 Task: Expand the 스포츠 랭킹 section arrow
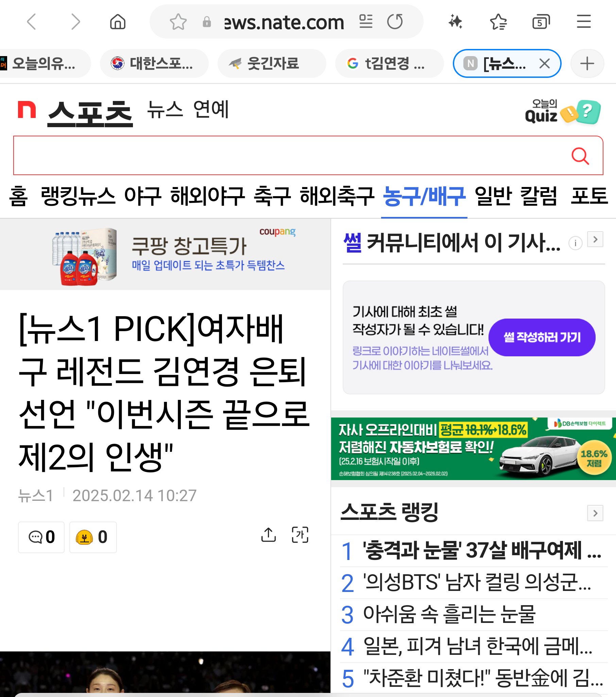click(x=595, y=513)
